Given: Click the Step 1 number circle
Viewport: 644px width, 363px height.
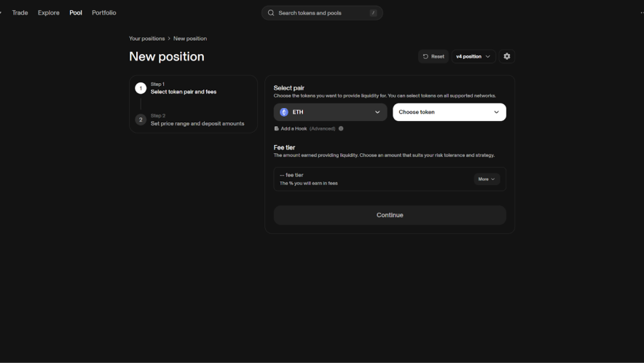Looking at the screenshot, I should (141, 88).
